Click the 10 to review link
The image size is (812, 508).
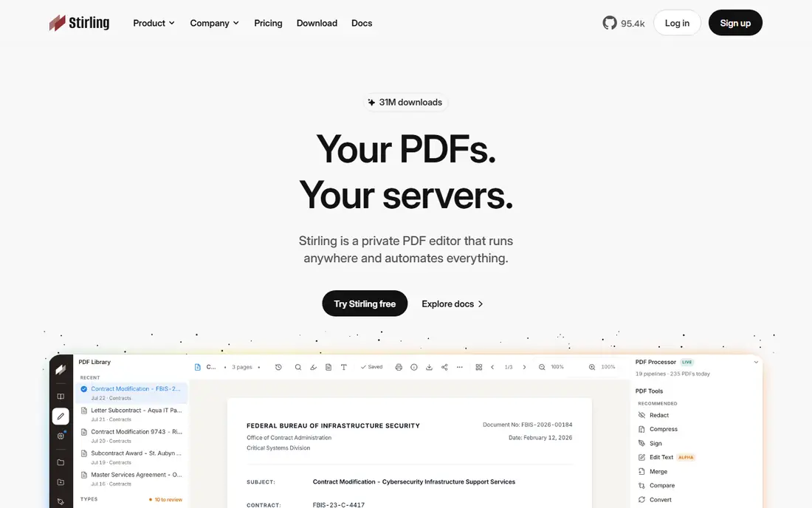165,500
